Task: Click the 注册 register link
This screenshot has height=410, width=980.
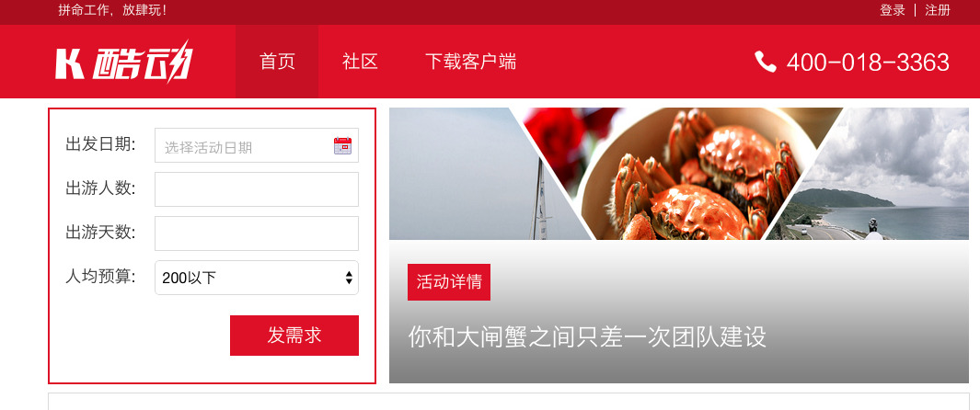Action: [x=938, y=10]
